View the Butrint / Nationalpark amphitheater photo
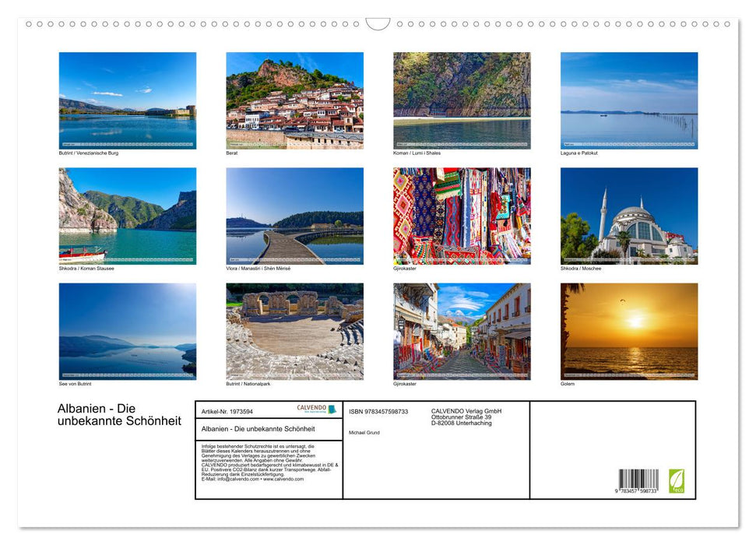Screen dimensions: 756x545 tap(294, 331)
